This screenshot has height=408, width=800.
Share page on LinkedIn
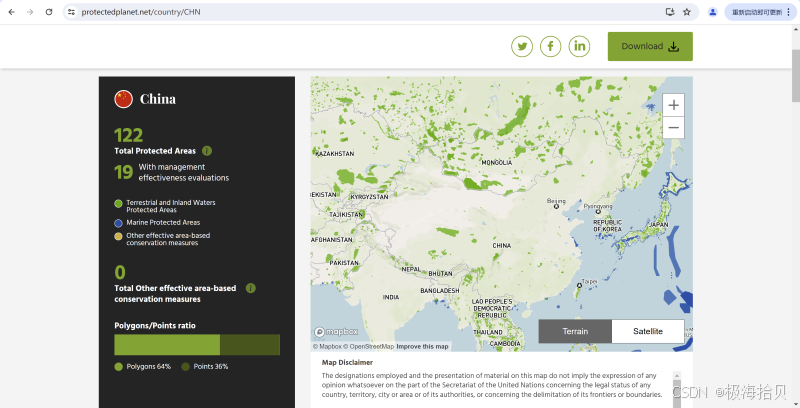coord(579,46)
